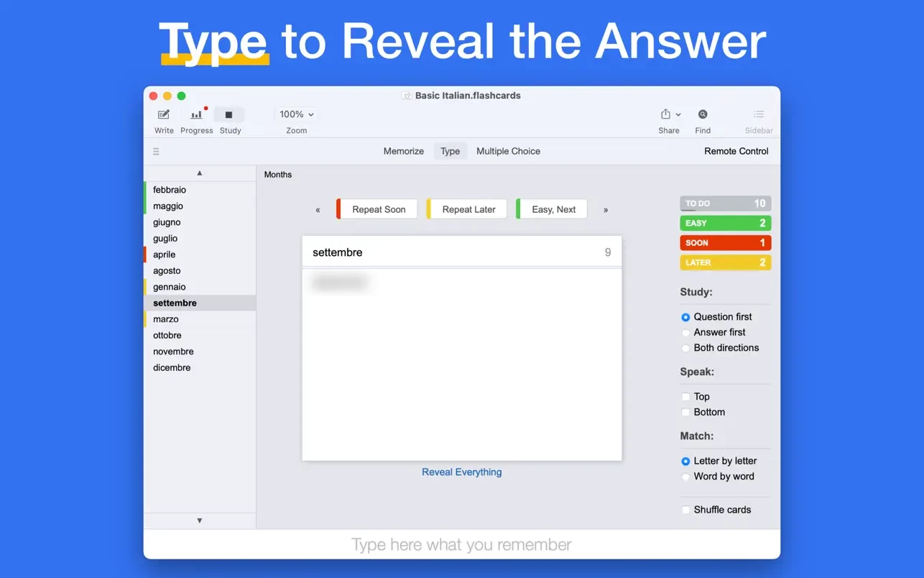Select Word by word matching
Image resolution: width=924 pixels, height=578 pixels.
(x=685, y=477)
